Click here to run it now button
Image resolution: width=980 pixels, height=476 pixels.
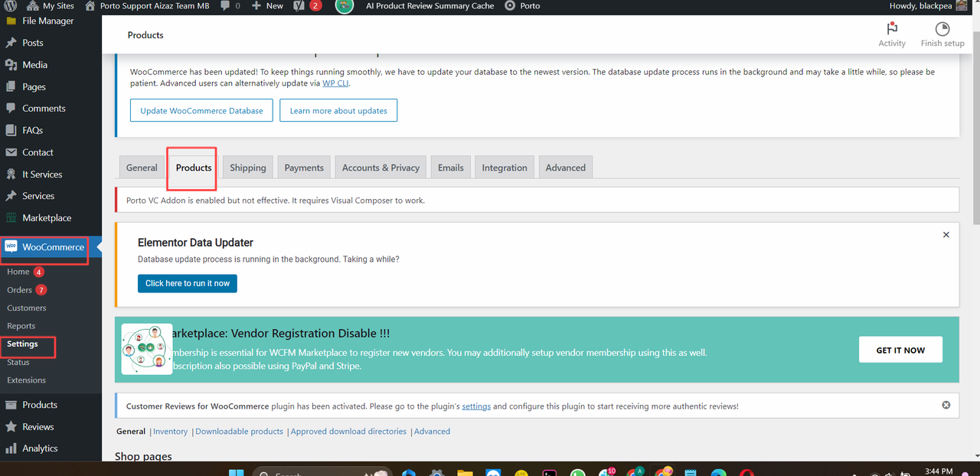pos(188,283)
